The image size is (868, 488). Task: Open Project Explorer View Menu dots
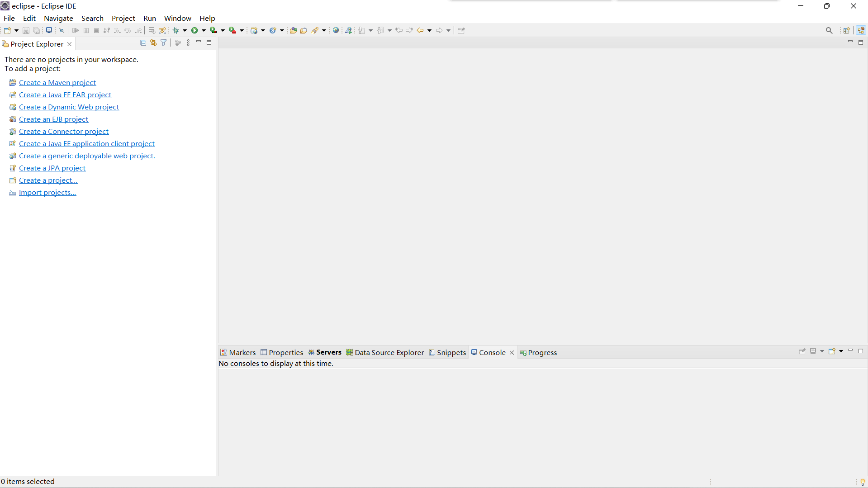tap(188, 43)
